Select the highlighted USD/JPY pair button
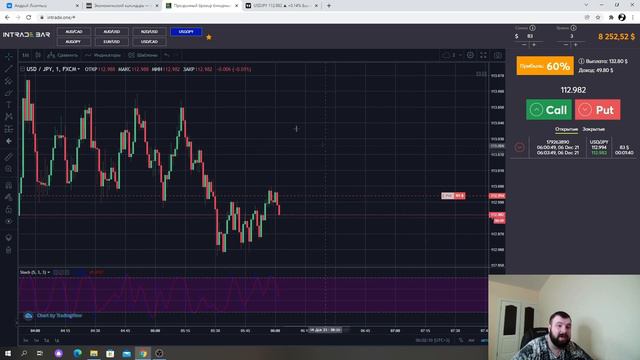The image size is (640, 360). 186,32
